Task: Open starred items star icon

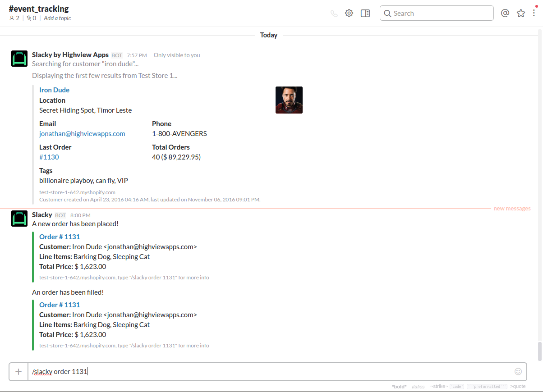Action: [x=521, y=14]
